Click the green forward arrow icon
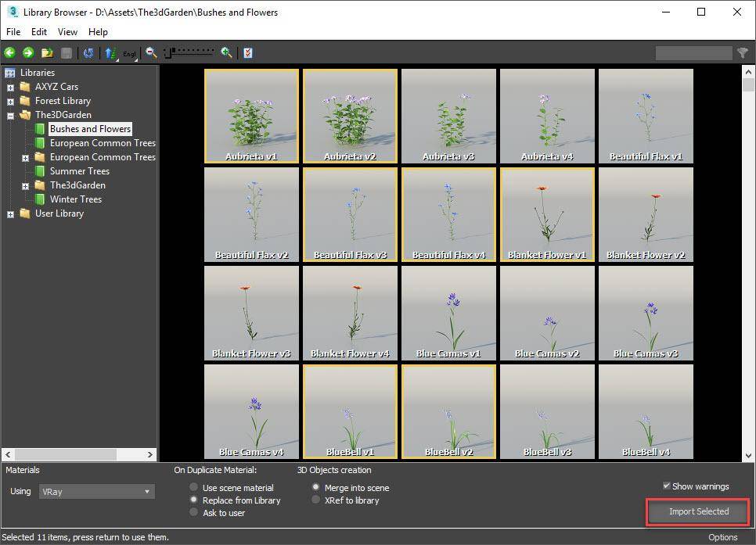Viewport: 756px width, 545px height. (28, 53)
